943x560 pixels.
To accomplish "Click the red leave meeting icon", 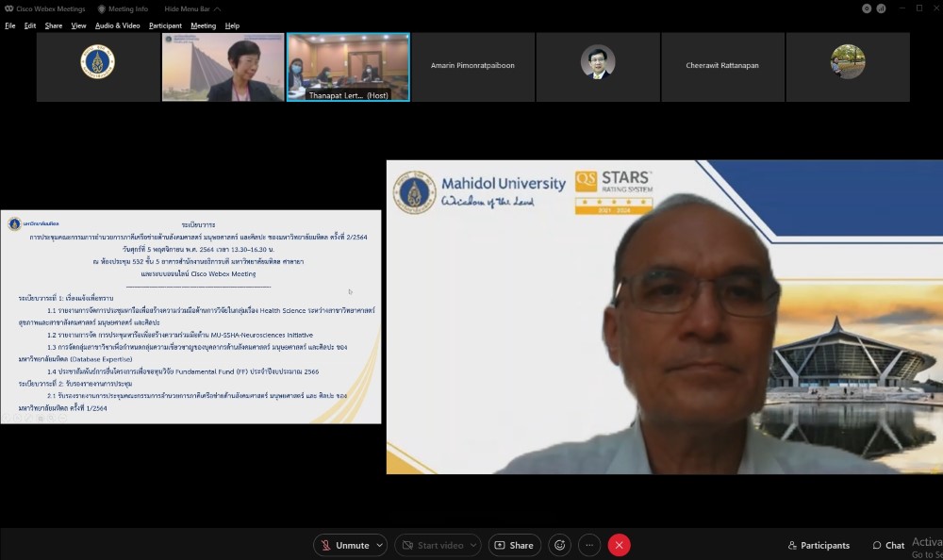I will point(619,545).
